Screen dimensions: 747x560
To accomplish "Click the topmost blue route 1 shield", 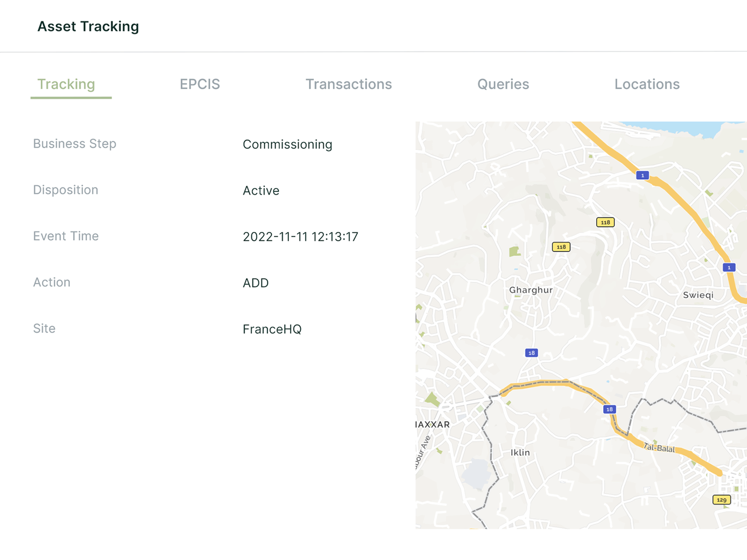I will pos(642,175).
